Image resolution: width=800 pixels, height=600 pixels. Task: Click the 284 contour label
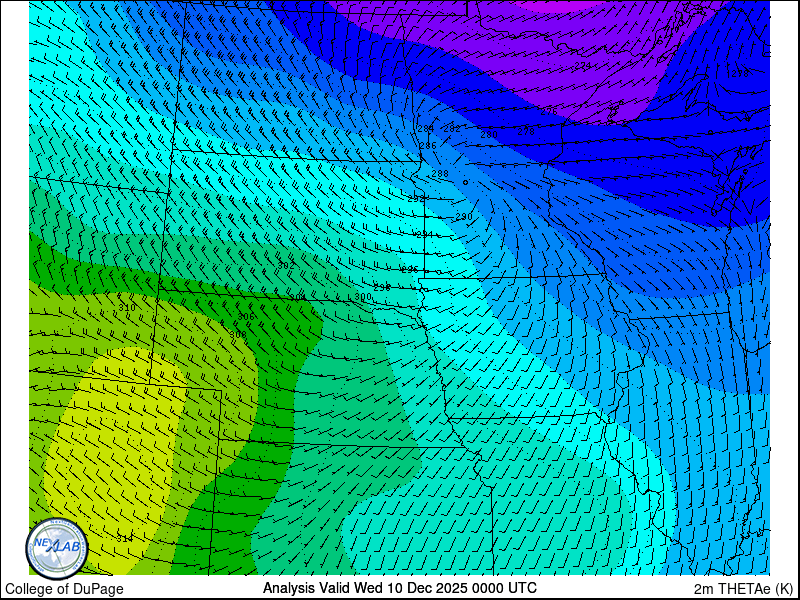click(426, 129)
